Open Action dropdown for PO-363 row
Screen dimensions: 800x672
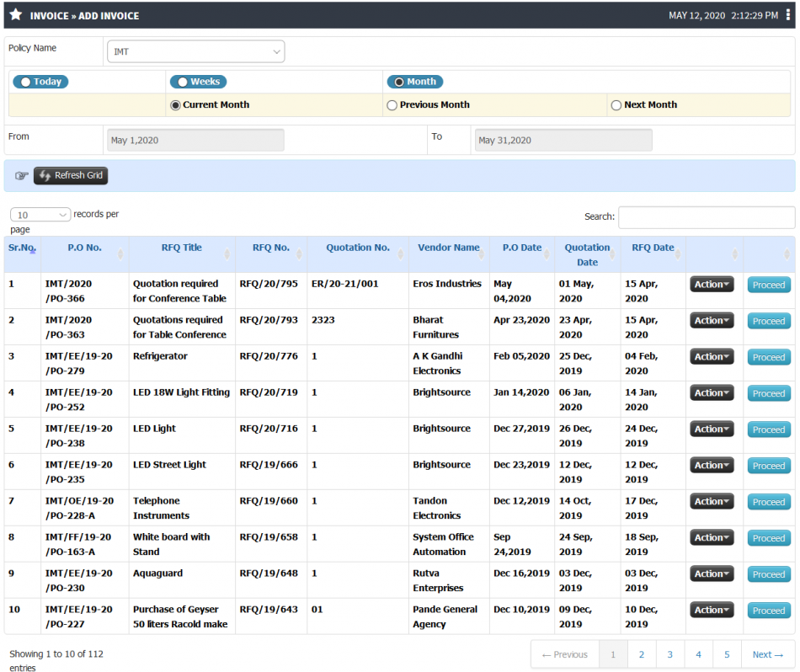(712, 321)
